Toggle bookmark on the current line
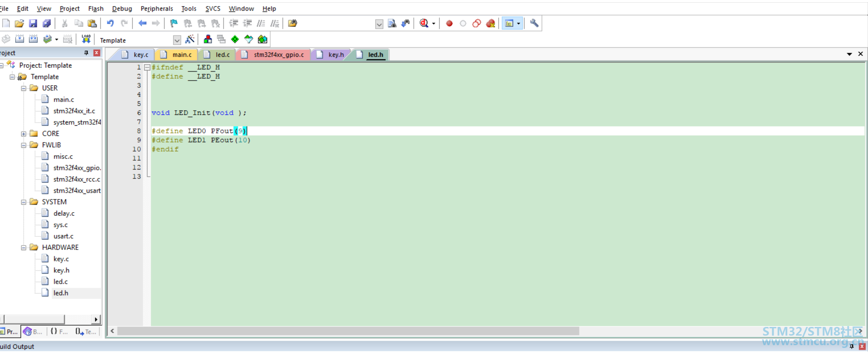This screenshot has height=352, width=868. coord(174,23)
